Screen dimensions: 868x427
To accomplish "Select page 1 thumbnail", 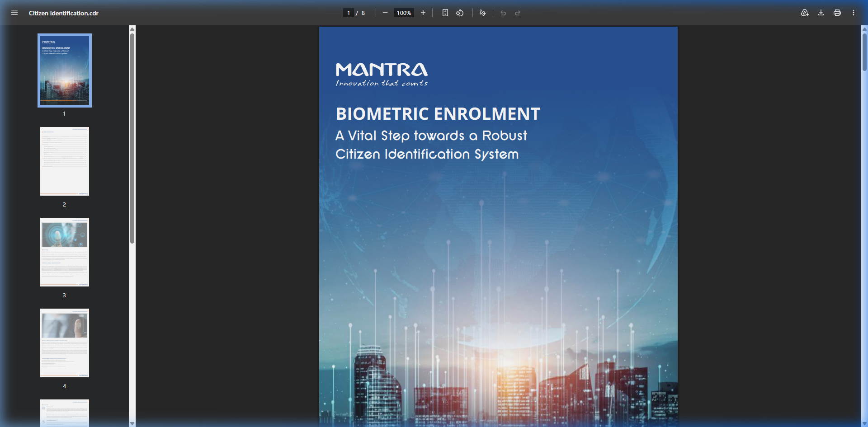I will tap(65, 70).
